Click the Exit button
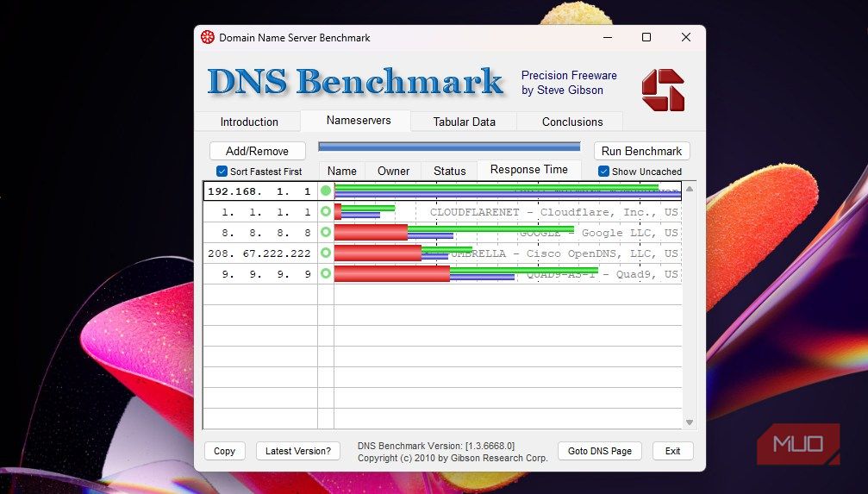 (672, 451)
